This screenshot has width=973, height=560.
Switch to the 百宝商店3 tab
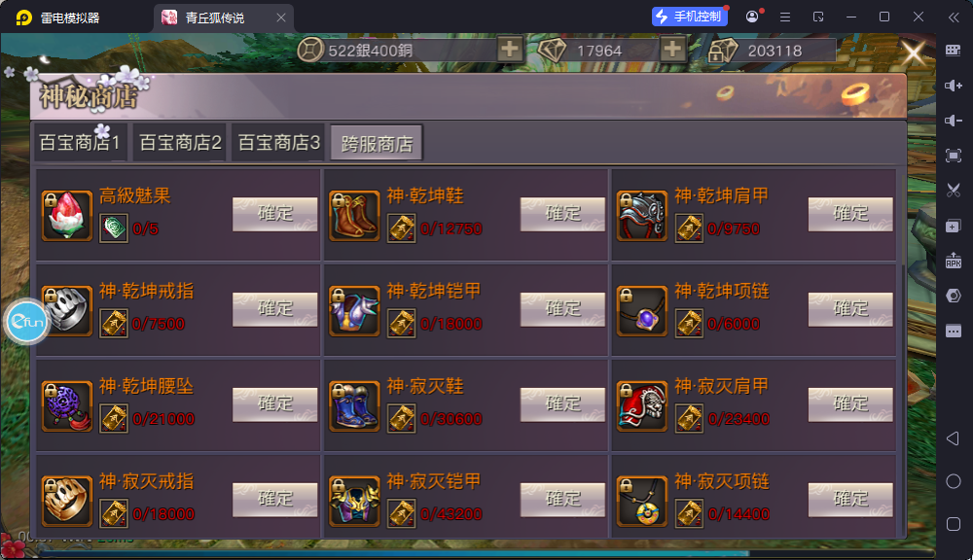point(278,143)
